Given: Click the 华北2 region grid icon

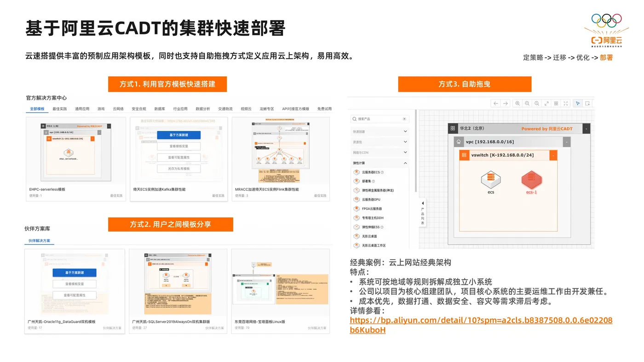Looking at the screenshot, I should 453,129.
